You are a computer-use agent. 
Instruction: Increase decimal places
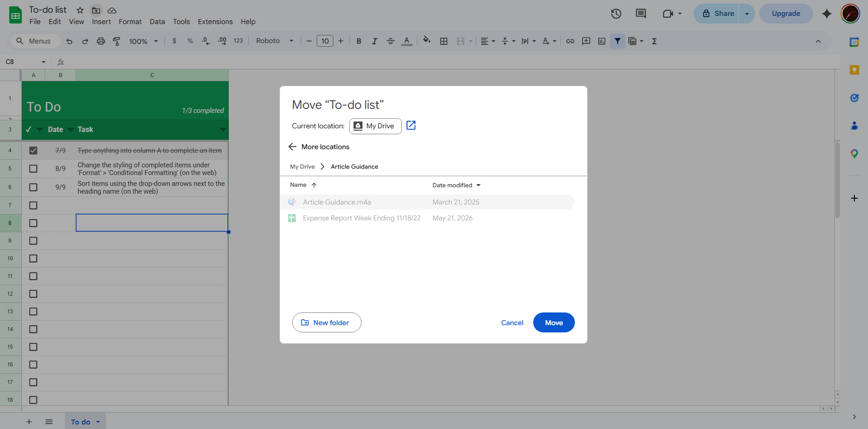click(x=222, y=41)
